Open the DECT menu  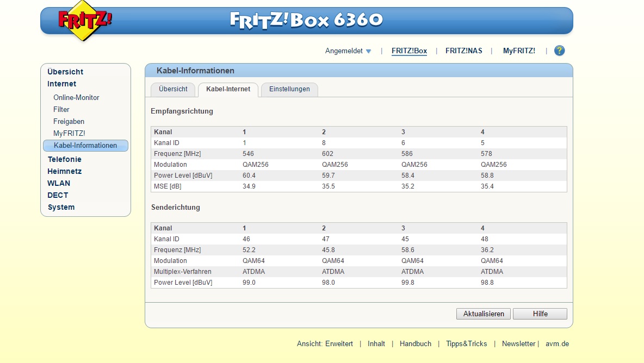point(58,195)
